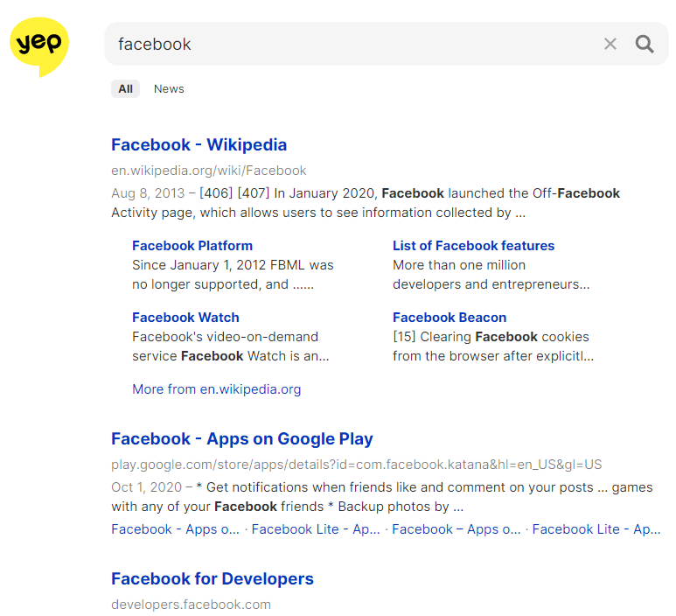The width and height of the screenshot is (676, 616).
Task: Select the All results tab
Action: point(125,89)
